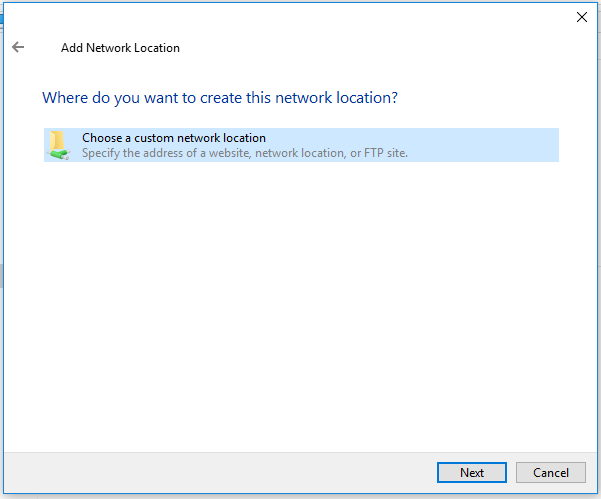Close the Add Network Location window
The image size is (601, 499).
582,17
